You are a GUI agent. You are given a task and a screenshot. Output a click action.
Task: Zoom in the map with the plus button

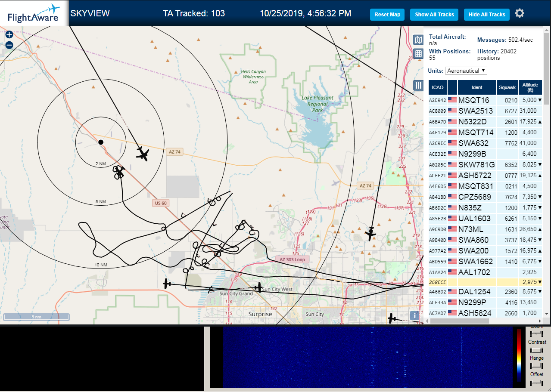9,35
